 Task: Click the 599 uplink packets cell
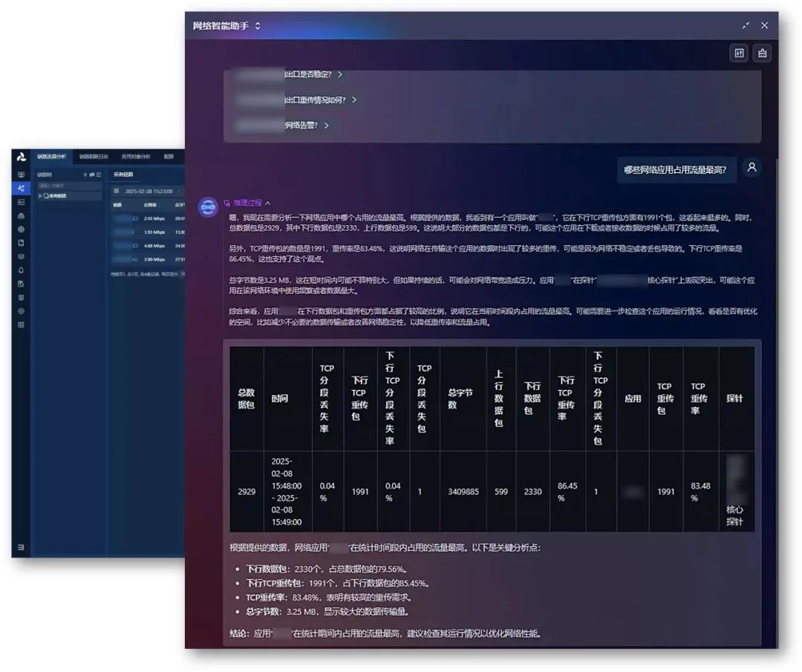click(x=501, y=492)
